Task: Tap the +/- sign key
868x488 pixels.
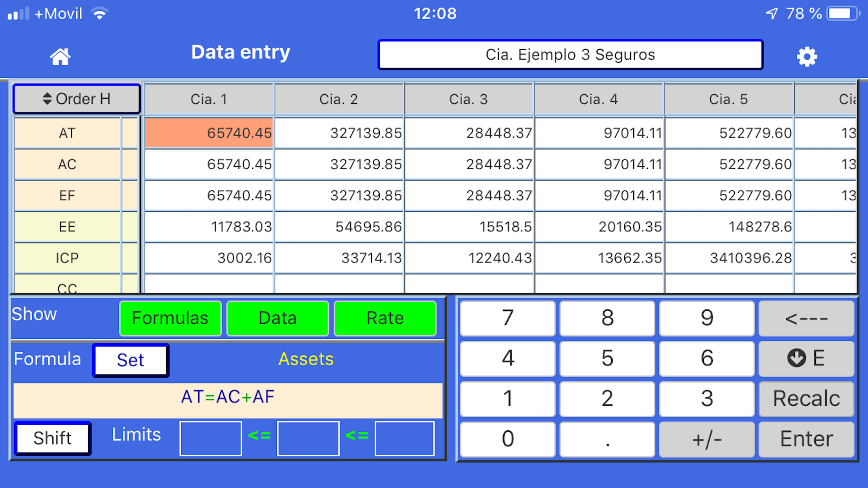Action: point(706,439)
